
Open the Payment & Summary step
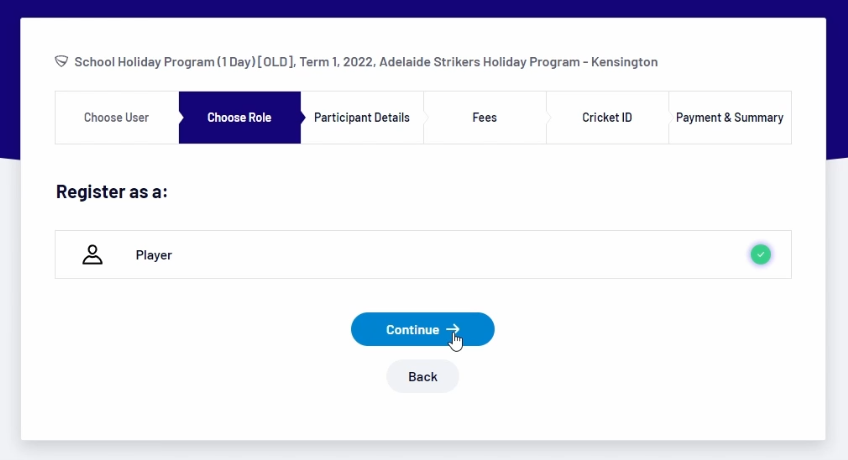[x=729, y=118]
